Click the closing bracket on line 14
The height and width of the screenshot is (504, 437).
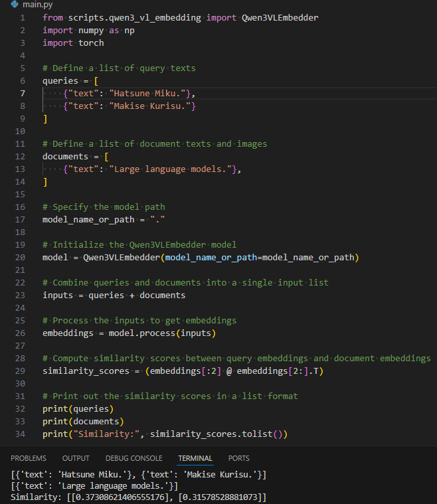[45, 182]
